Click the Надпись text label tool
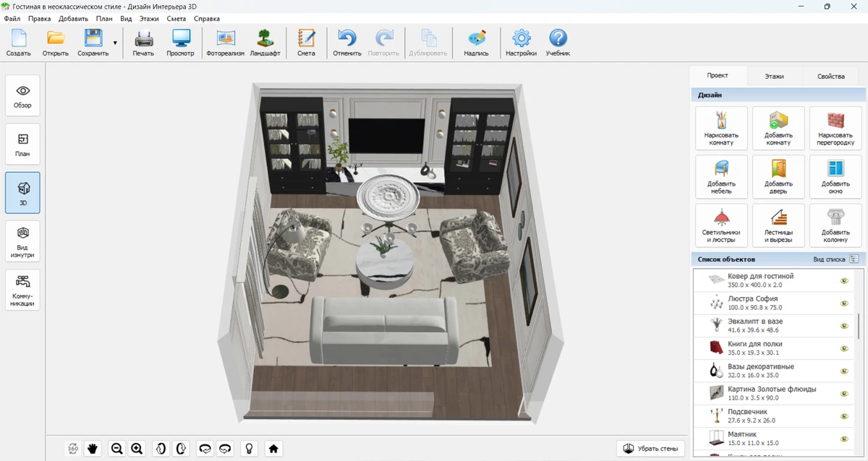This screenshot has height=461, width=868. 476,43
